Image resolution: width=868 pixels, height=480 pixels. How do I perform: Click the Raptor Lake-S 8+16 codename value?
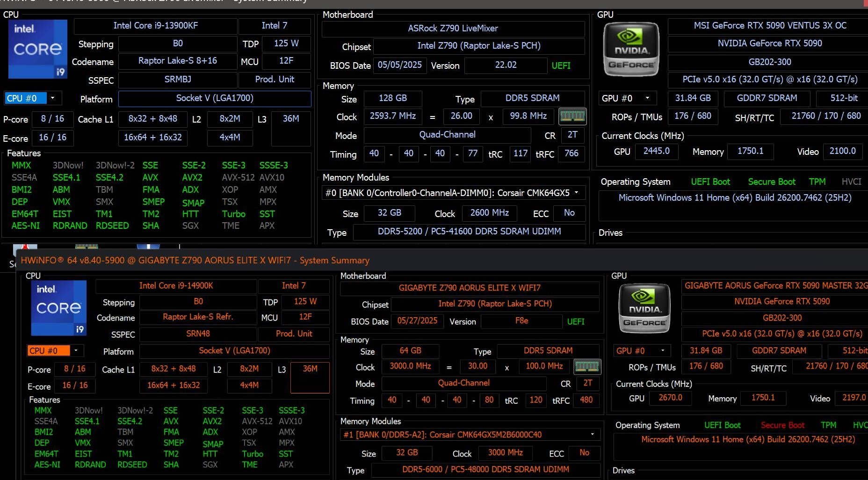click(x=178, y=61)
